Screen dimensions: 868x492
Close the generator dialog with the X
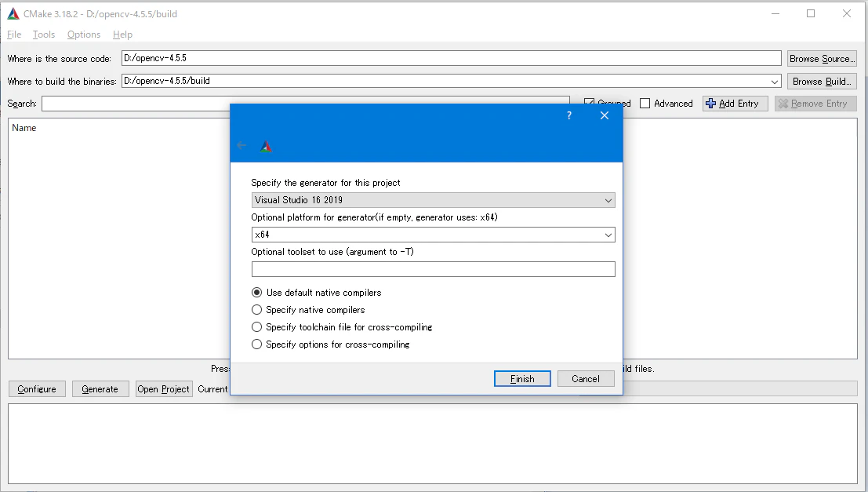tap(605, 115)
